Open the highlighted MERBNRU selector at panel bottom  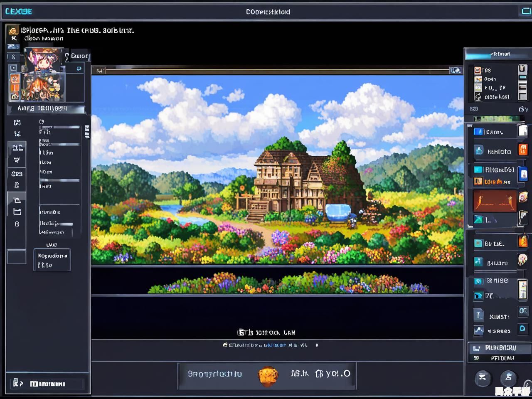click(x=500, y=347)
